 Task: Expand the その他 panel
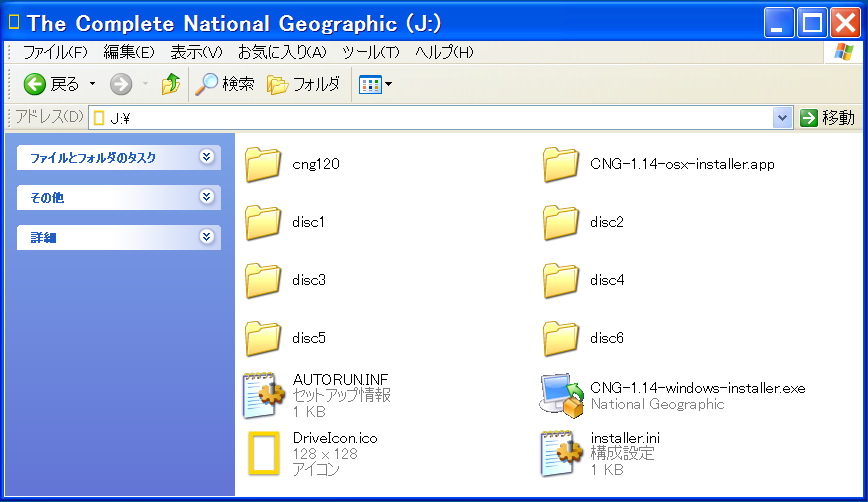coord(118,198)
